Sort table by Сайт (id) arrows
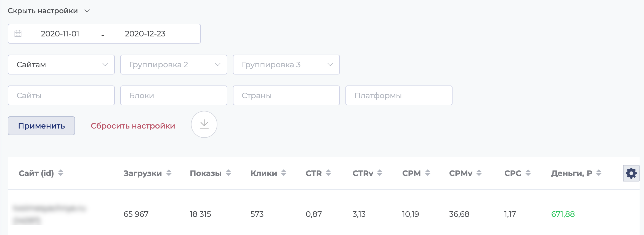Viewport: 644px width, 235px height. coord(61,173)
